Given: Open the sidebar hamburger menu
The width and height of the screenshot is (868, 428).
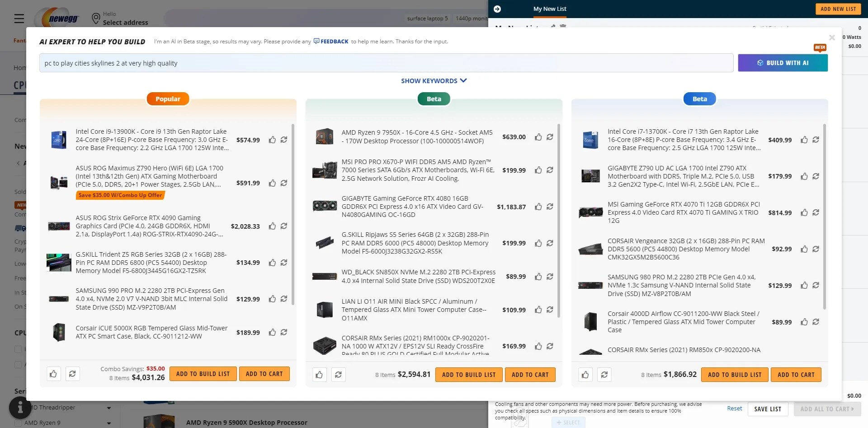Looking at the screenshot, I should pos(19,18).
